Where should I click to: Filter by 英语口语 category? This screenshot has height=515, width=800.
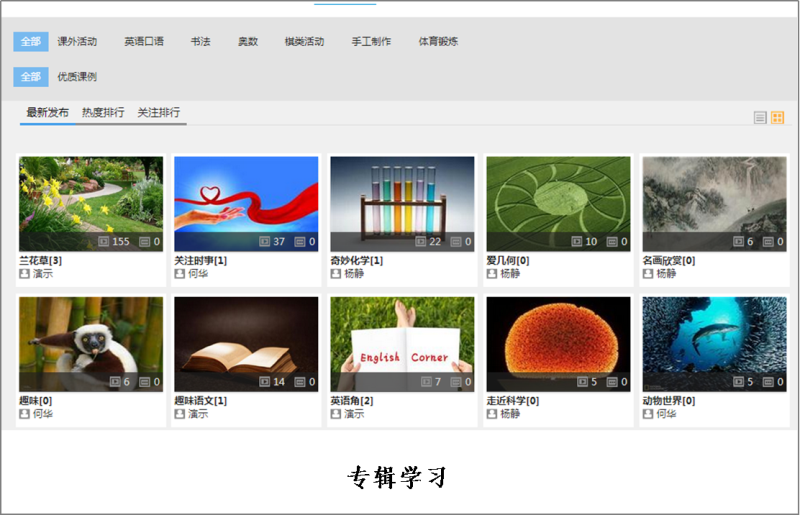click(144, 41)
